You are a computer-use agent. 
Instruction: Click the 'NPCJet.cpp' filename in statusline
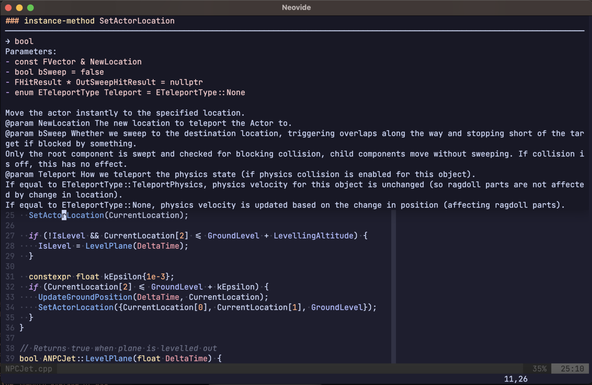click(x=29, y=369)
